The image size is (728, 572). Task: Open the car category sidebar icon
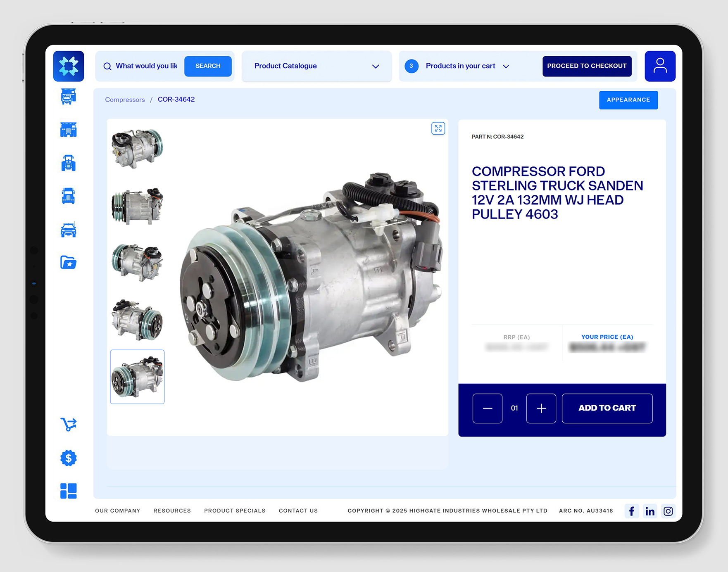point(69,230)
